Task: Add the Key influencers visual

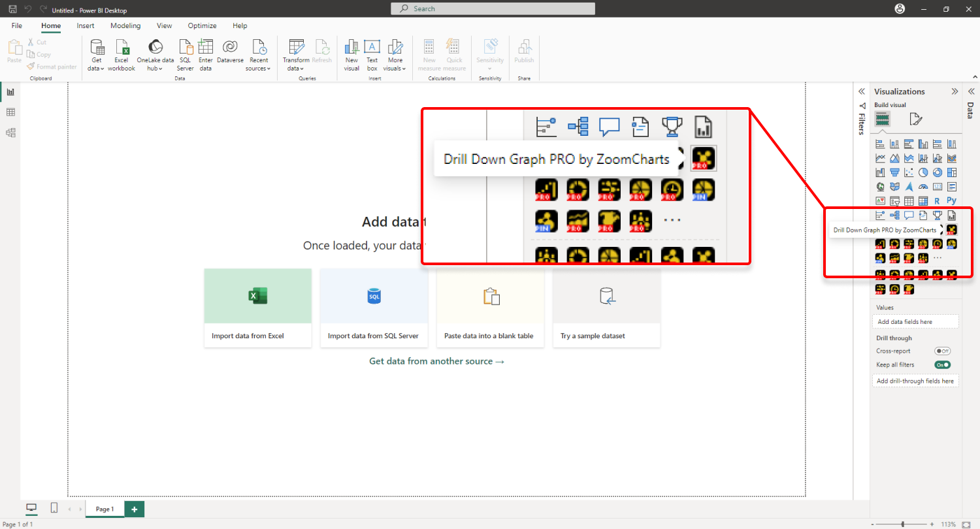Action: tap(880, 216)
